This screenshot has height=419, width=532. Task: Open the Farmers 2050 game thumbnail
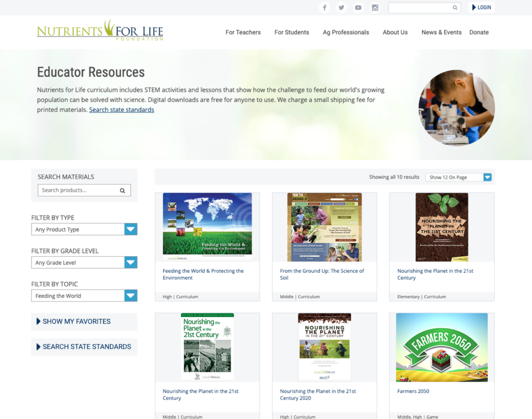click(442, 347)
